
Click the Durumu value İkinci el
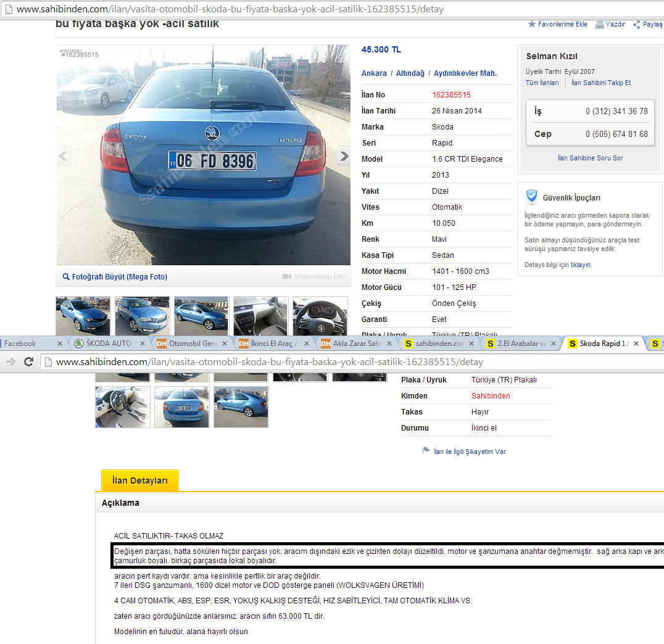pos(484,428)
